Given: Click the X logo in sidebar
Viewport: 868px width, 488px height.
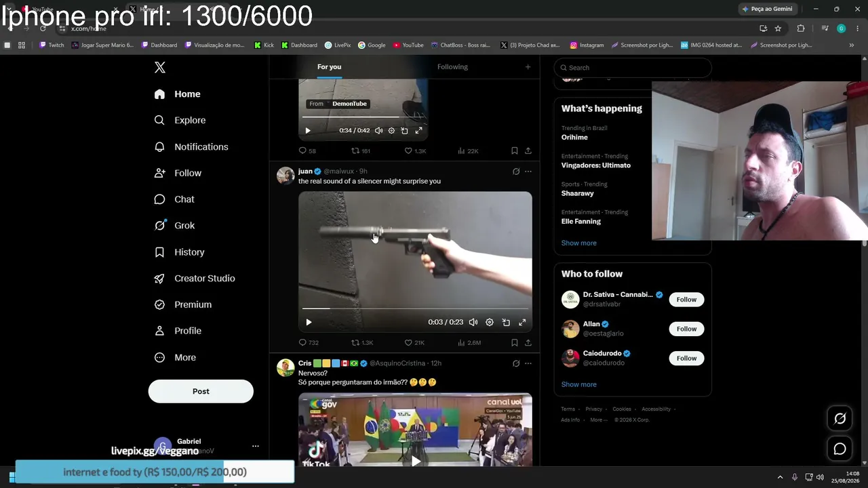Looking at the screenshot, I should click(160, 67).
